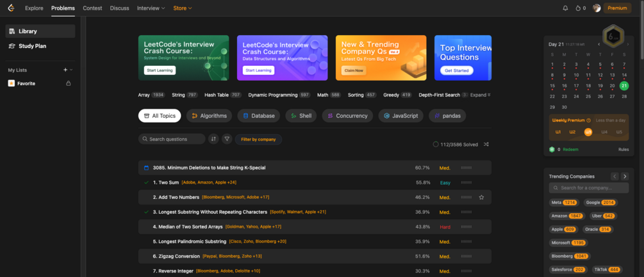Select week W1 in Weekly Premium
644x277 pixels.
click(x=558, y=132)
